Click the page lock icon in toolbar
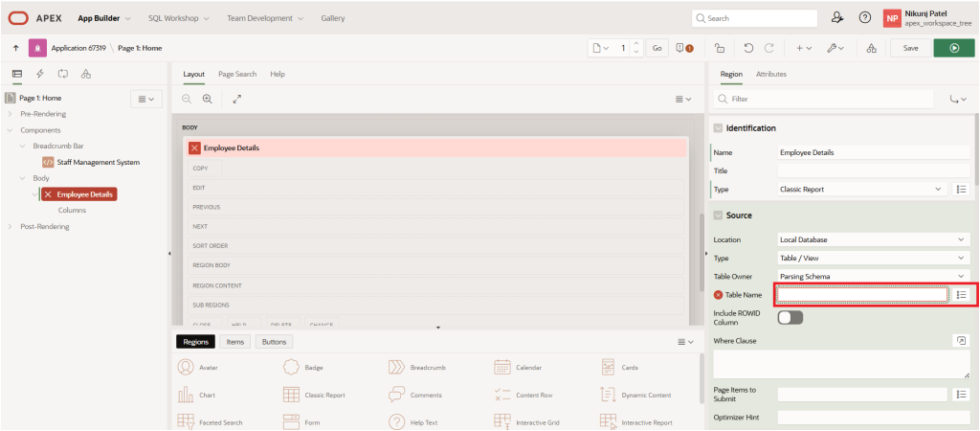The image size is (980, 431). pyautogui.click(x=720, y=48)
